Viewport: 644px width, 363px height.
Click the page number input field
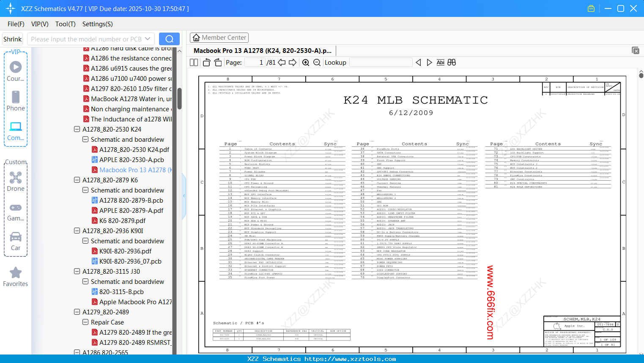pos(255,63)
